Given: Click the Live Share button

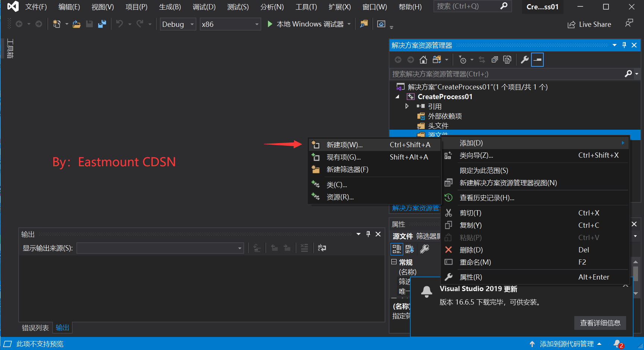Looking at the screenshot, I should pos(589,25).
